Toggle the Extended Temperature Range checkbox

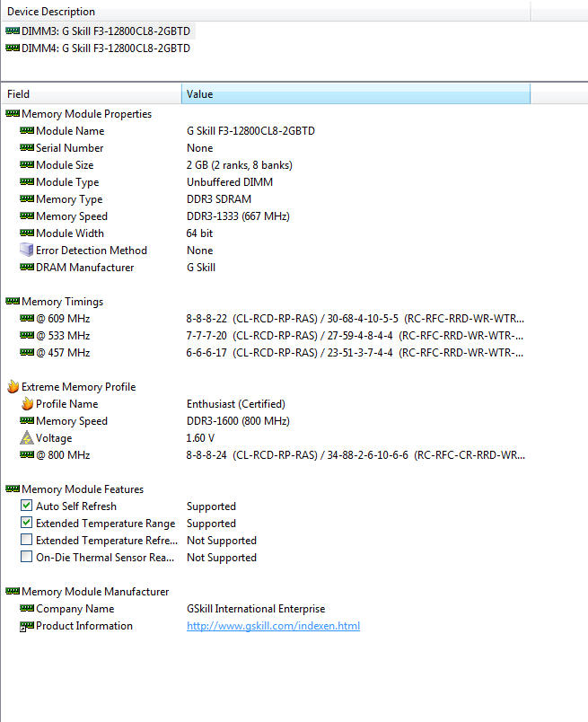[x=27, y=523]
